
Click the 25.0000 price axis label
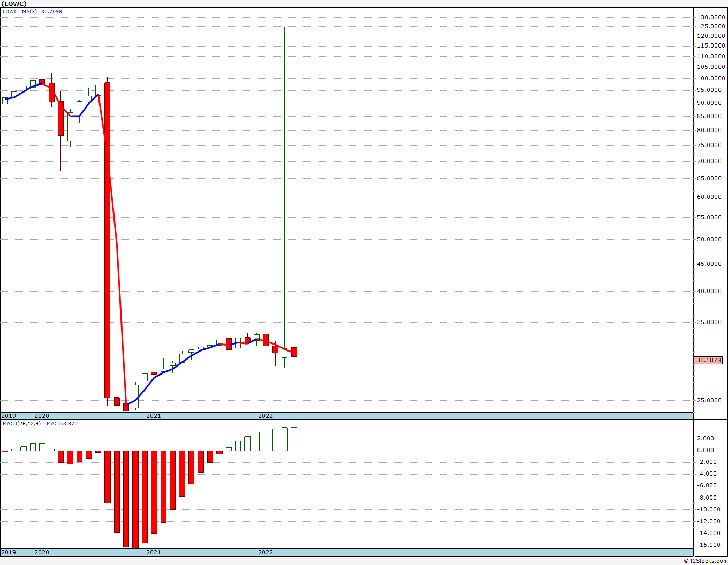click(x=710, y=400)
